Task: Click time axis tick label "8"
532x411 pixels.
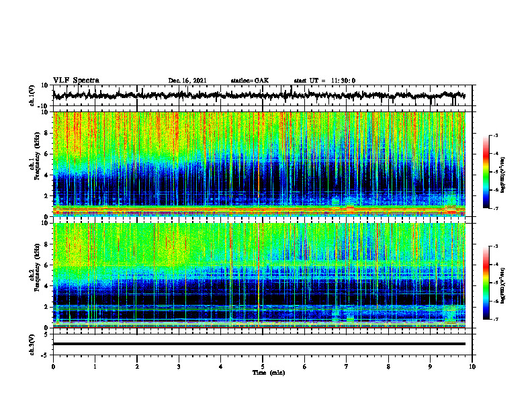Action: [388, 367]
